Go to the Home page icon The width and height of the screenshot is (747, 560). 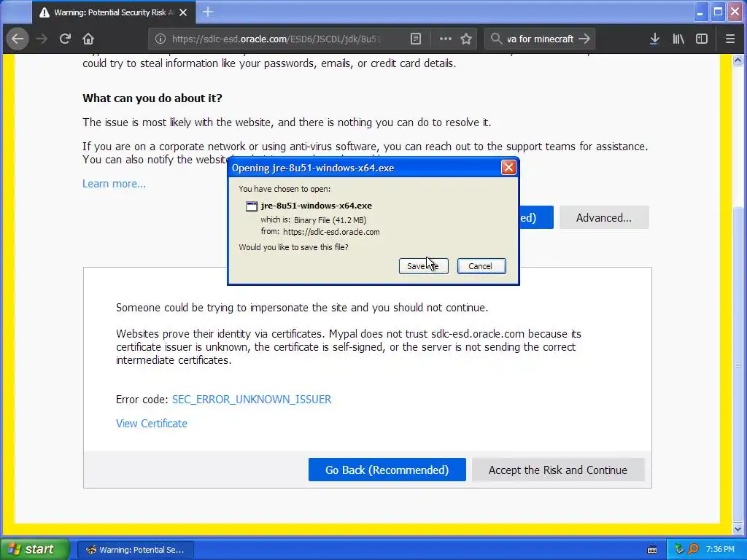tap(88, 39)
